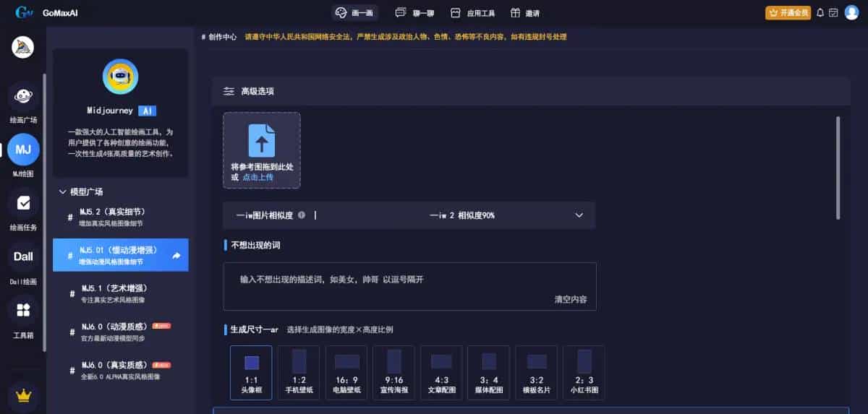Select the 3:2 横板名片 ratio

pos(537,373)
